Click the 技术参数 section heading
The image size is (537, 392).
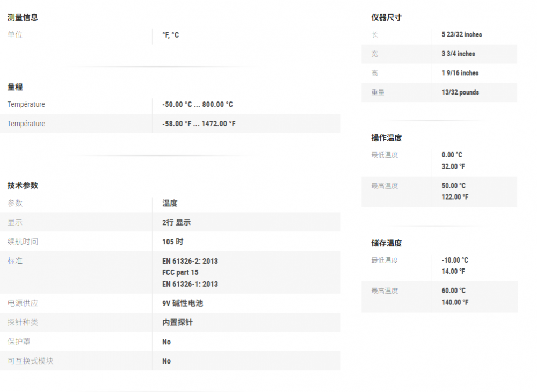pyautogui.click(x=23, y=185)
